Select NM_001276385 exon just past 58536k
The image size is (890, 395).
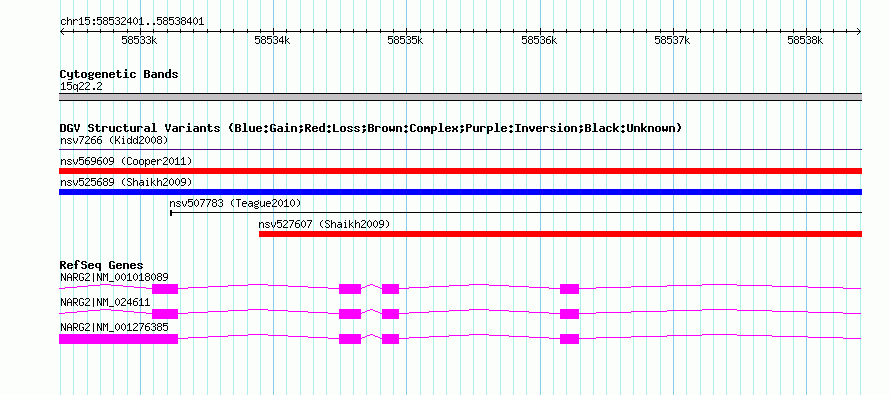[569, 339]
